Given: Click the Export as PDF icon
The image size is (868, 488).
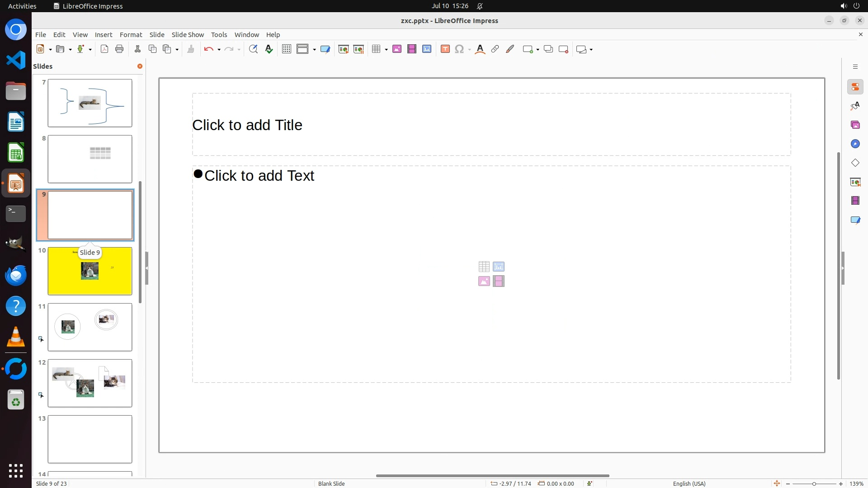Looking at the screenshot, I should [x=104, y=49].
